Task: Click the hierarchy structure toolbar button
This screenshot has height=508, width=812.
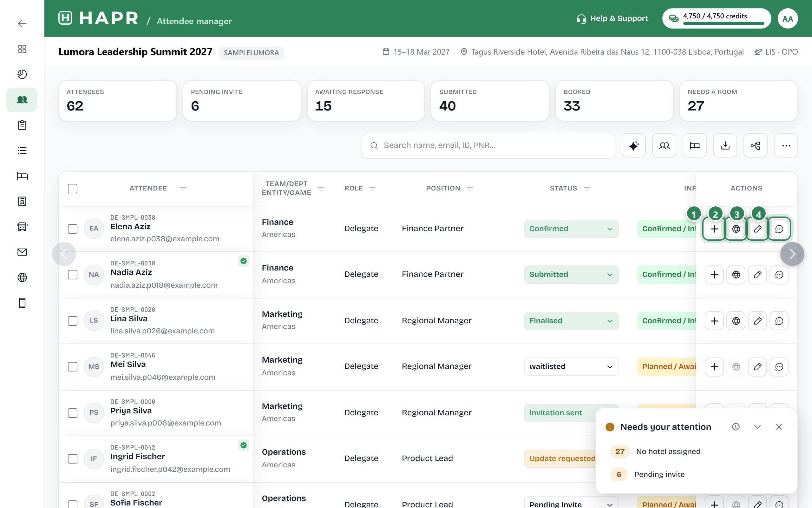Action: click(x=755, y=145)
